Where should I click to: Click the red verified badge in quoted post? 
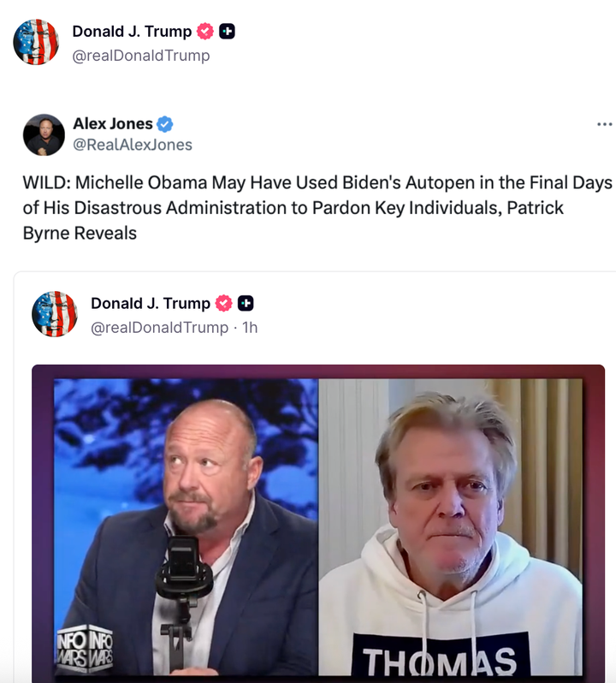(223, 303)
